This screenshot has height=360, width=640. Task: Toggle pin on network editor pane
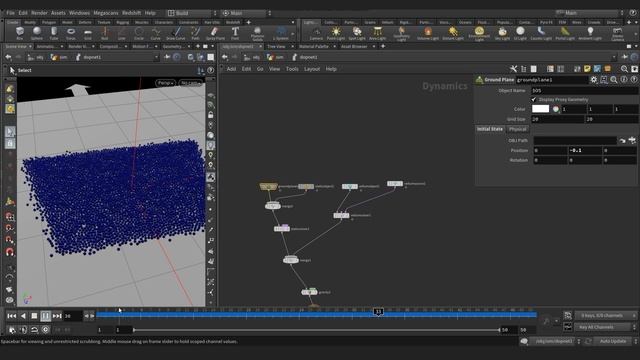point(624,57)
